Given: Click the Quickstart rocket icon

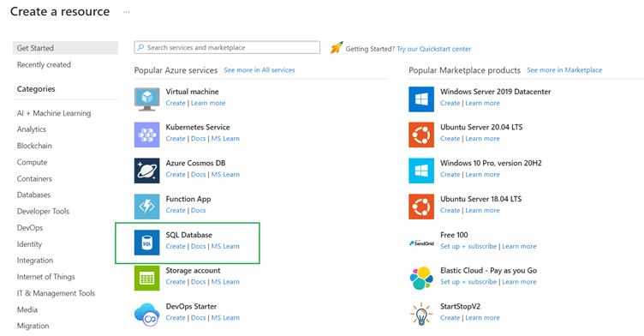Looking at the screenshot, I should pyautogui.click(x=337, y=48).
